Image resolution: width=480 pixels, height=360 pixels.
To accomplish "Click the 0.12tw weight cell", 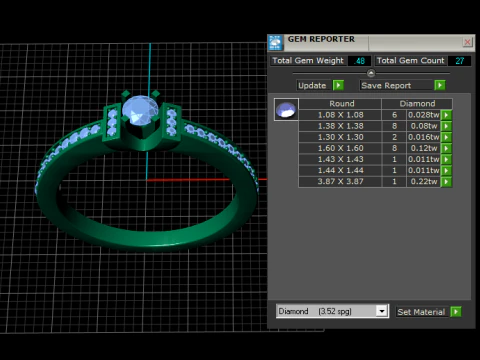I will point(423,148).
